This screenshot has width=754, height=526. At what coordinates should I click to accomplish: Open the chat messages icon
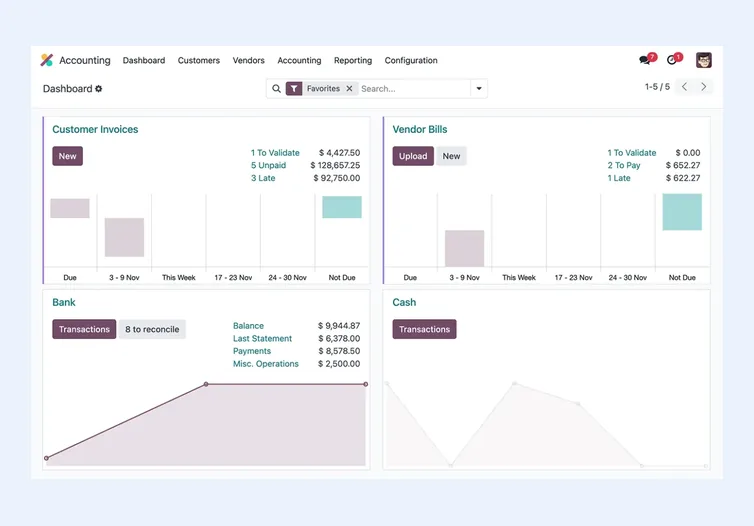pyautogui.click(x=645, y=60)
